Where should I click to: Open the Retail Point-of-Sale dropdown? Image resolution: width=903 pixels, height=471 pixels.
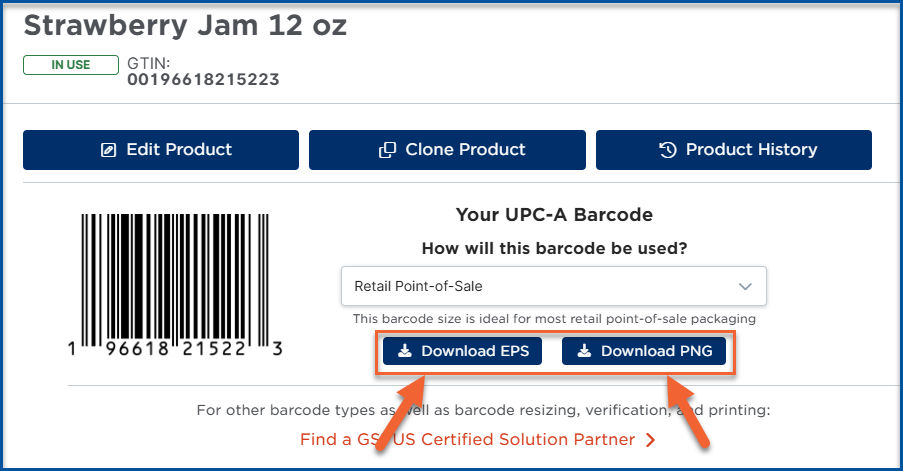(x=553, y=286)
